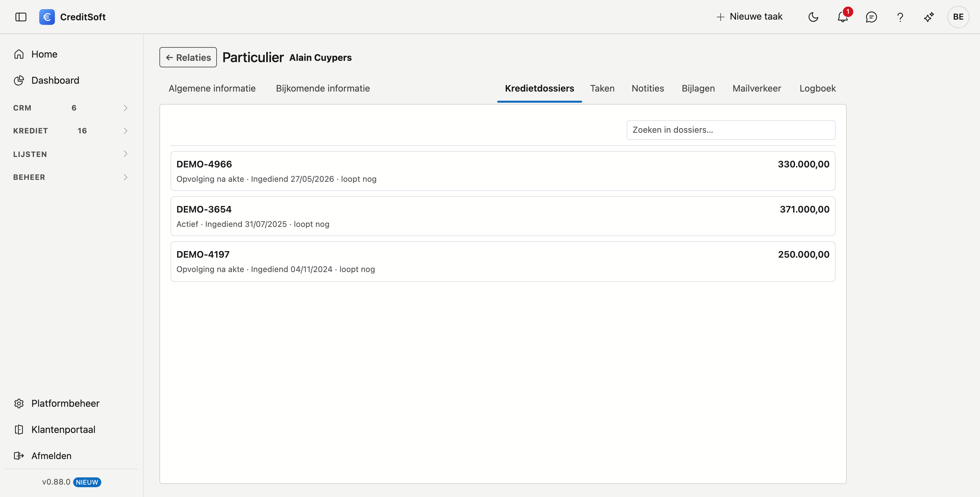Click the Ingediend 04/11/2024 status line
Viewport: 980px width, 497px height.
(276, 269)
